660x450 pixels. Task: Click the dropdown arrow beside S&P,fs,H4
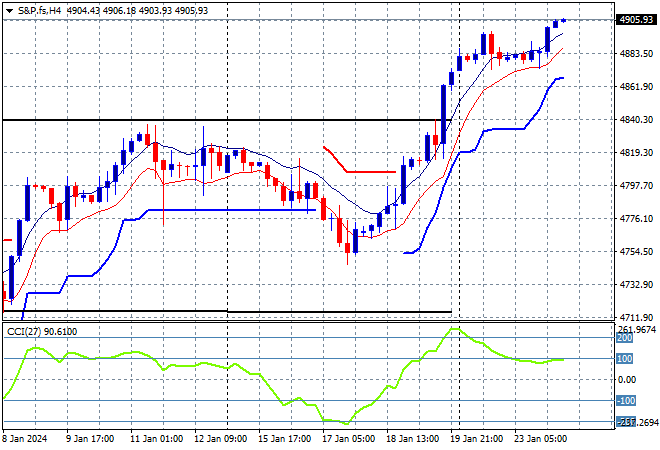click(x=9, y=9)
